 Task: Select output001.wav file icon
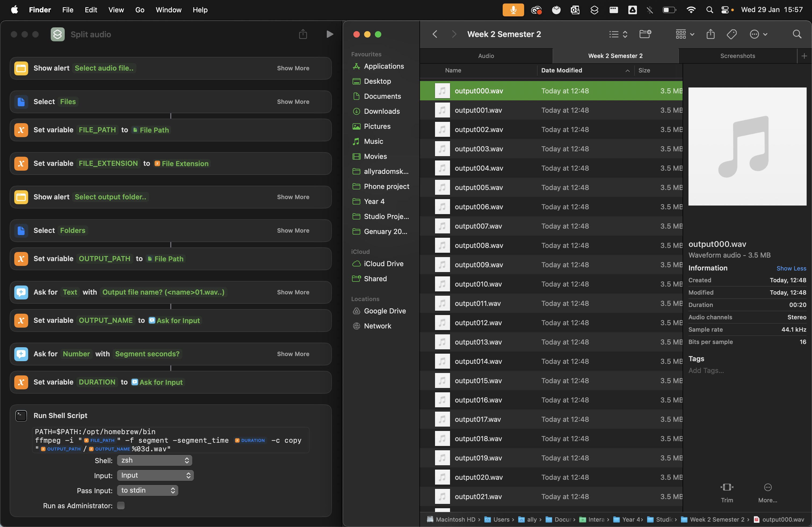tap(442, 110)
